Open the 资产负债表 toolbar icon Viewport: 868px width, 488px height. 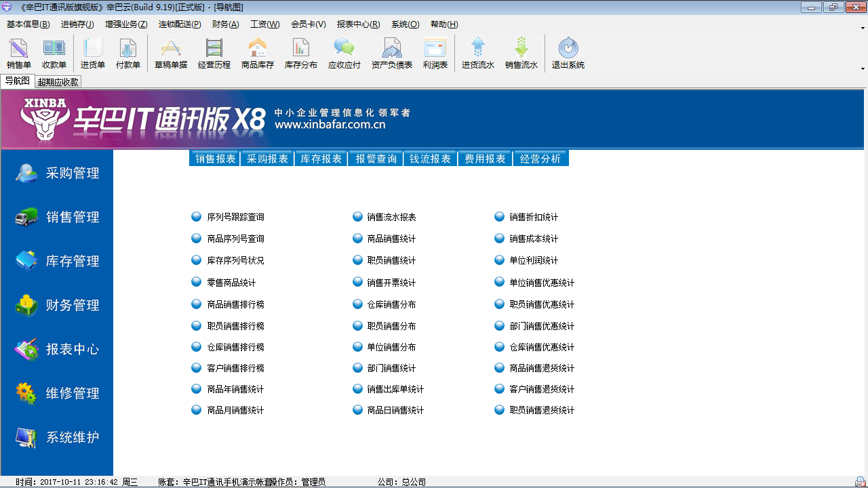pos(392,54)
